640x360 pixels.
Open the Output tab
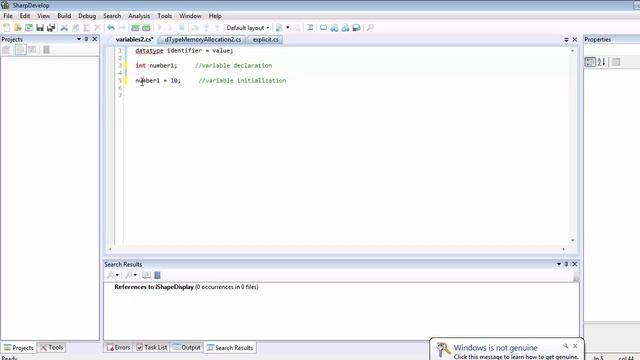(x=187, y=347)
